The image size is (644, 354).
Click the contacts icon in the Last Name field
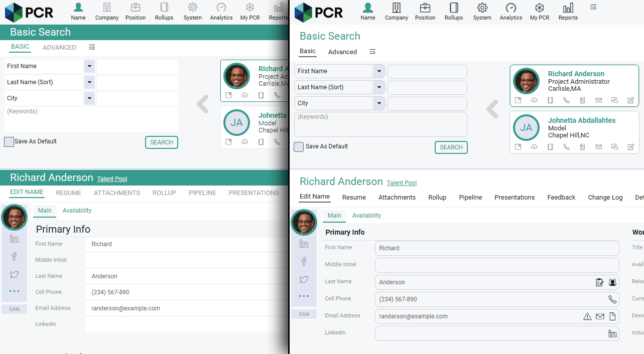(612, 282)
